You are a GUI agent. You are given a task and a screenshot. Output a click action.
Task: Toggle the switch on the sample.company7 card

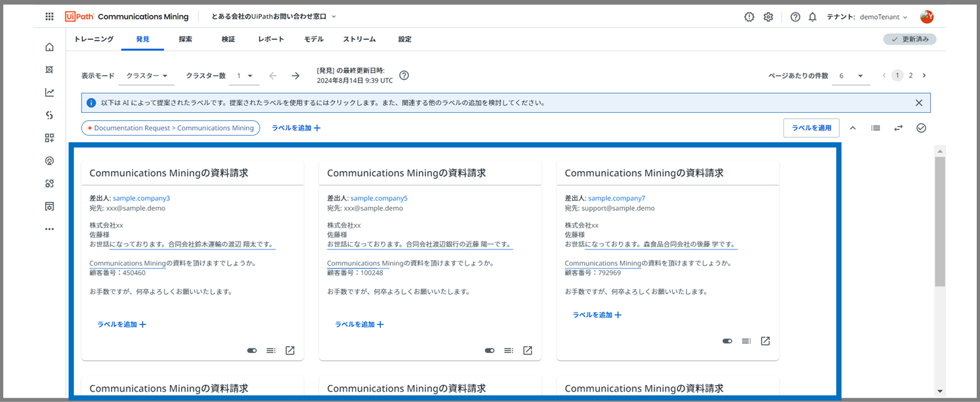(x=728, y=341)
